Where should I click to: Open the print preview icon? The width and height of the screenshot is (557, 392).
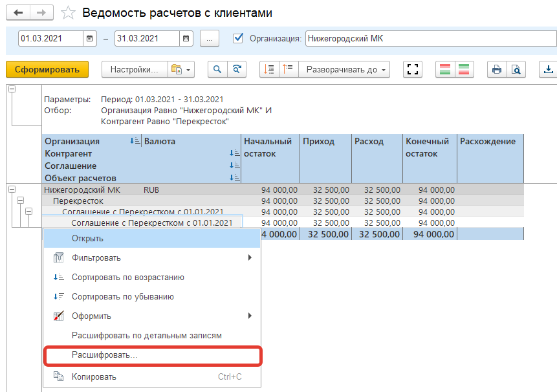click(x=516, y=69)
